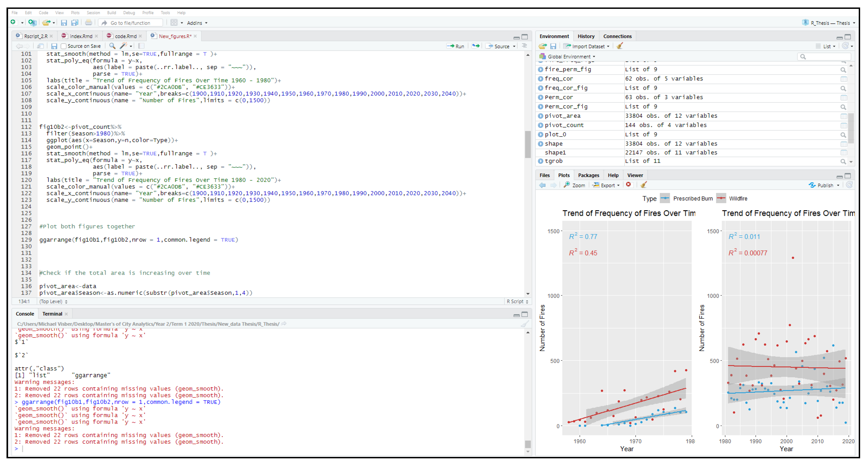Click the re-run previous code icon

[475, 46]
